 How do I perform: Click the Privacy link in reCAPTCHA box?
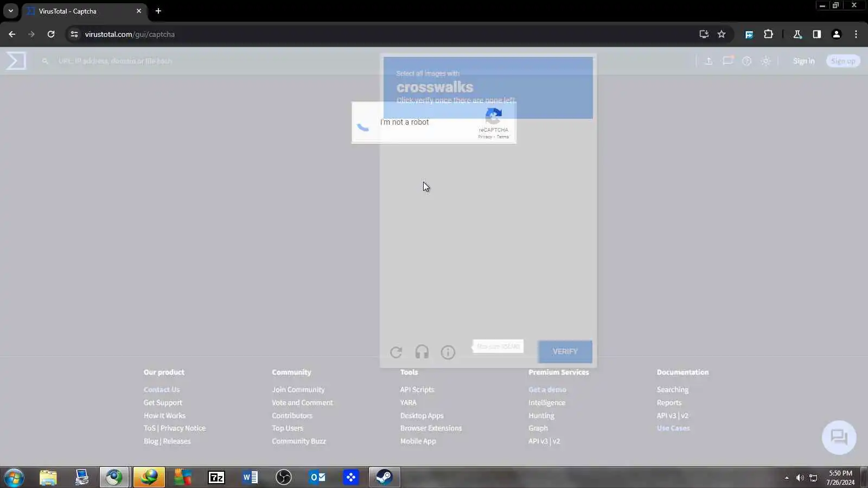(x=485, y=137)
